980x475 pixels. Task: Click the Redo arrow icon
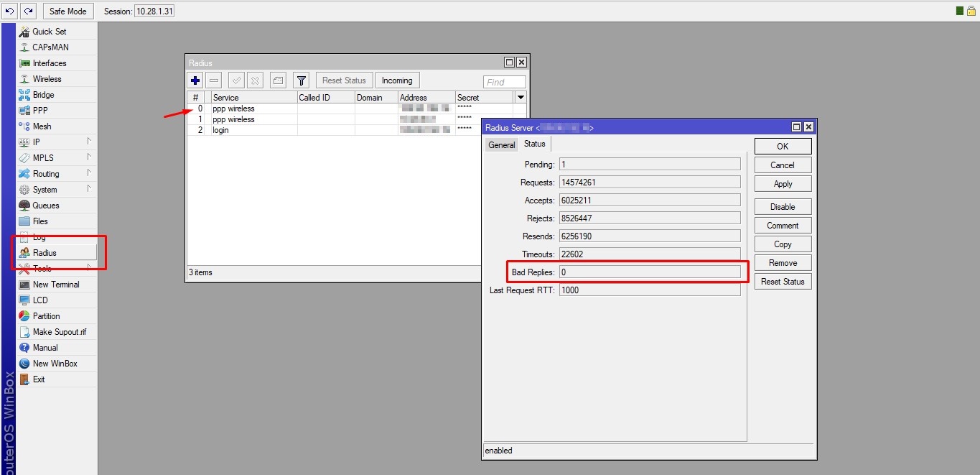coord(28,11)
